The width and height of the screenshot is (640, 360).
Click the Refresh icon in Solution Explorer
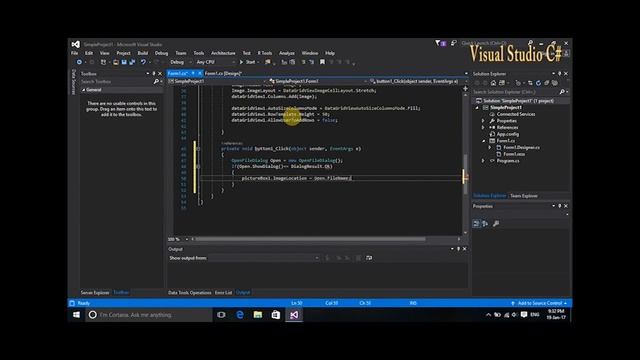538,83
